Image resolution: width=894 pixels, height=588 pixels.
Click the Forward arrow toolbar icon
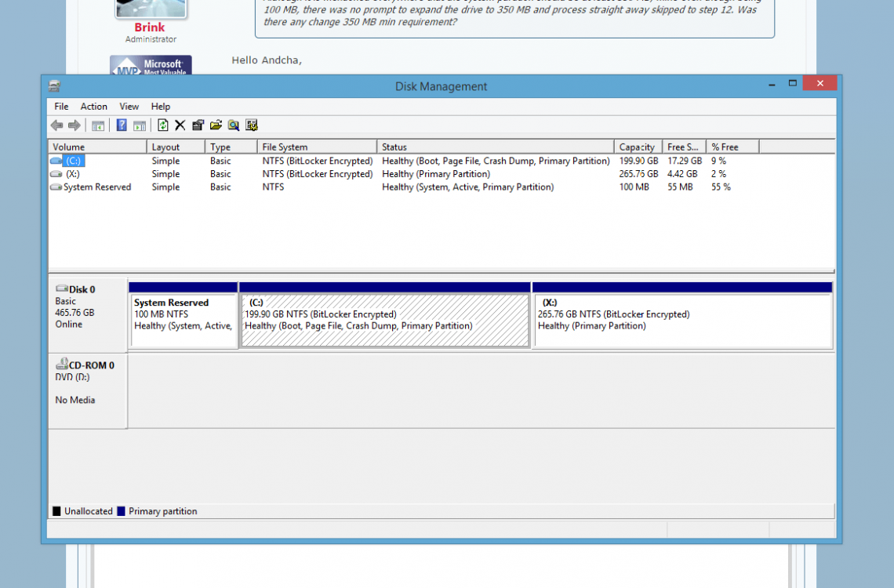(74, 125)
